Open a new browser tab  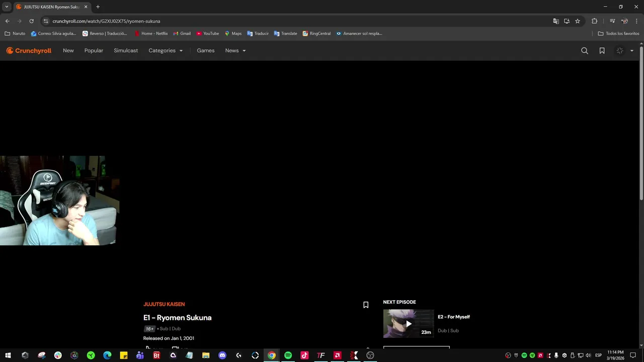98,7
